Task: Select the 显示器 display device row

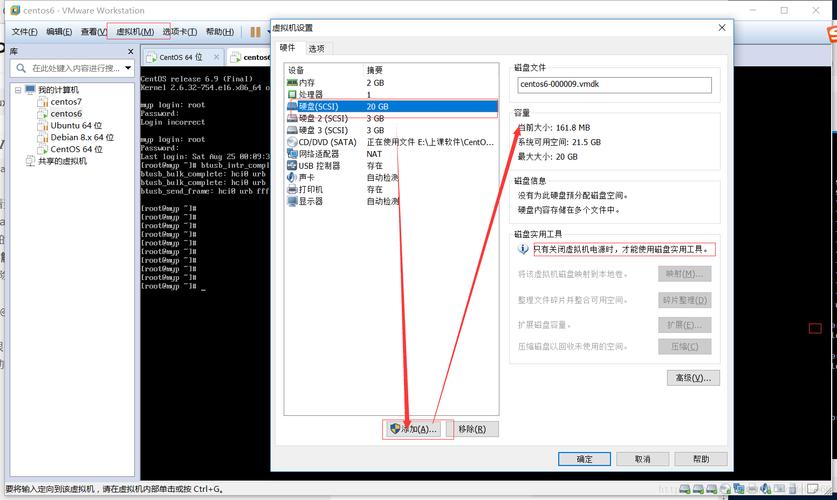Action: (x=391, y=201)
